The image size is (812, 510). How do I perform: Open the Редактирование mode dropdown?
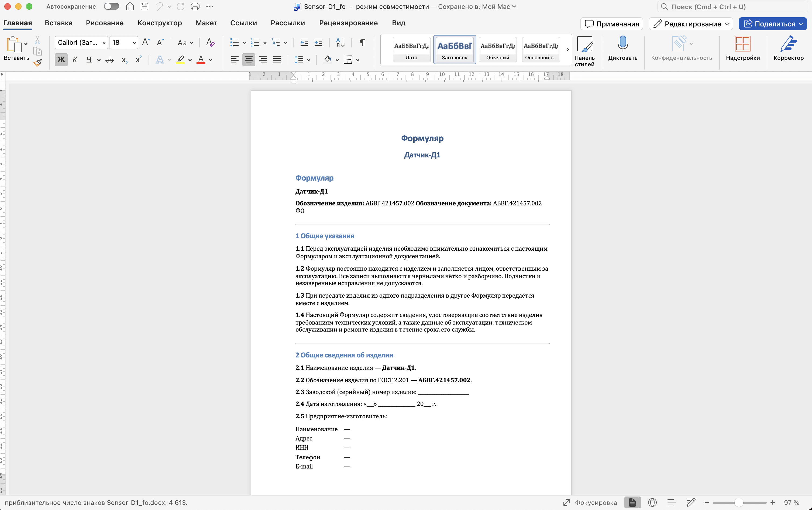click(691, 24)
